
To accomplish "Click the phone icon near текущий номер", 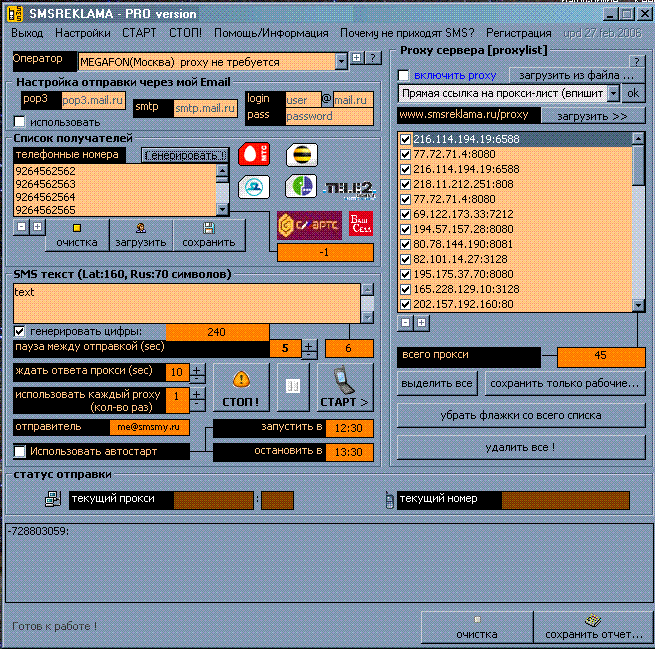I will click(x=389, y=499).
